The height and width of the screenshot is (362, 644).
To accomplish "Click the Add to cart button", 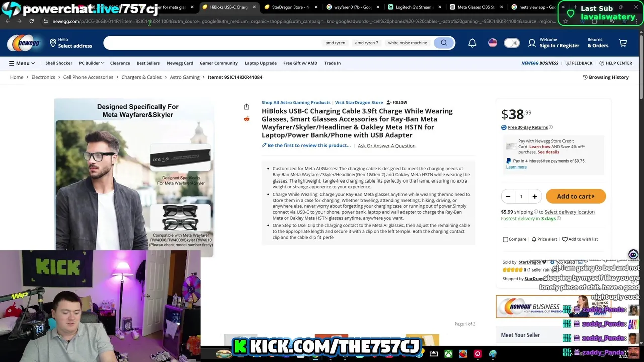I will pos(576,196).
